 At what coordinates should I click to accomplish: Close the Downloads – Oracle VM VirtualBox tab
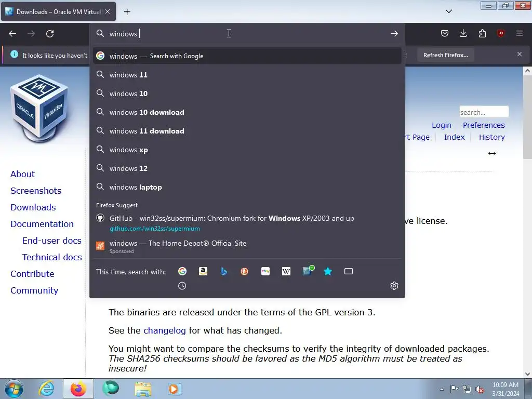pyautogui.click(x=108, y=11)
